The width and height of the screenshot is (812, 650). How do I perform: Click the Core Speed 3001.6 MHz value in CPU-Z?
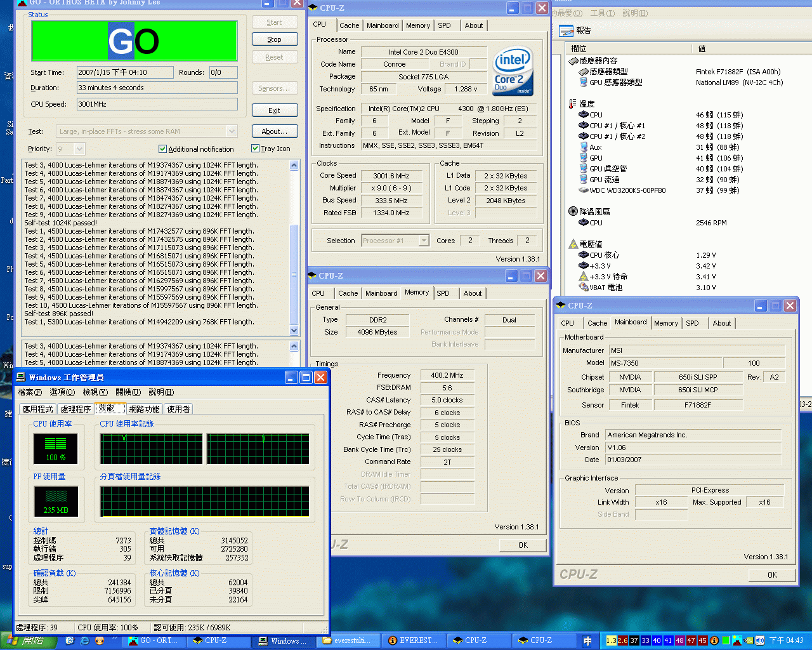coord(391,176)
